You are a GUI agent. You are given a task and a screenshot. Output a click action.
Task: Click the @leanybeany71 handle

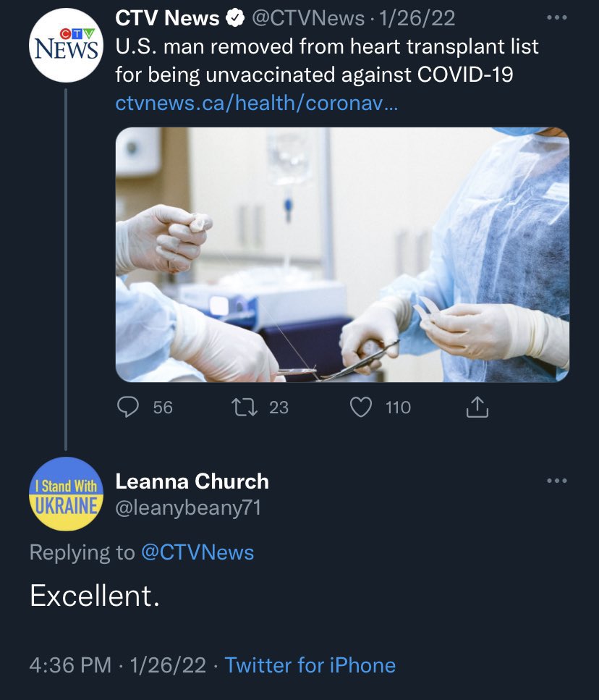188,508
